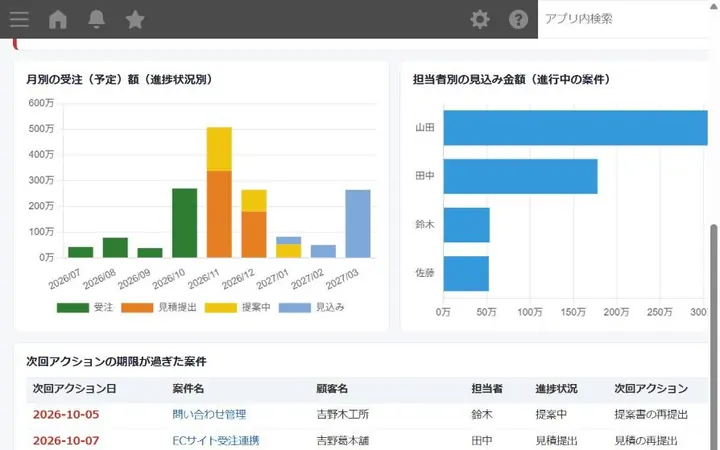Click the 次回アクション column header
Viewport: 720px width, 450px height.
click(x=651, y=388)
